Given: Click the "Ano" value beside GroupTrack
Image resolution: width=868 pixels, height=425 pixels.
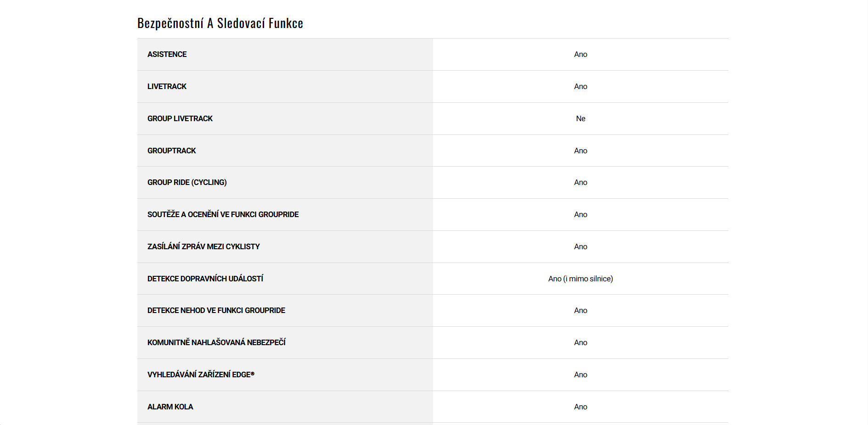Looking at the screenshot, I should pyautogui.click(x=581, y=151).
